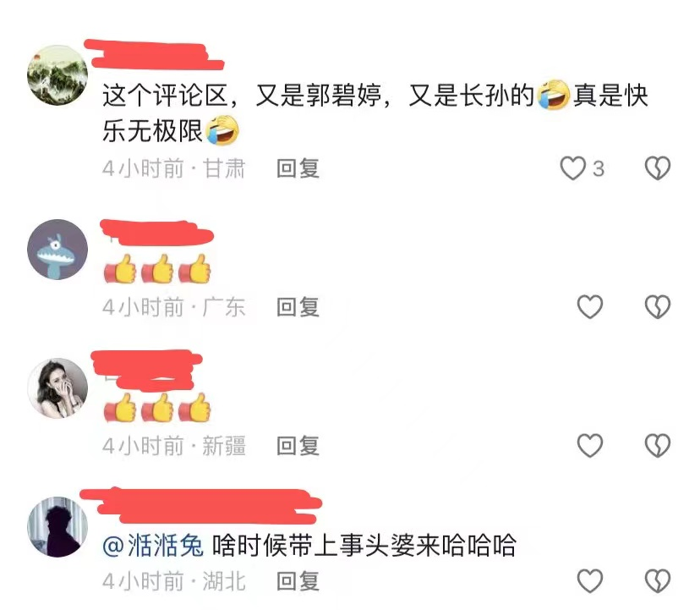The height and width of the screenshot is (610, 700).
Task: Reply to the Guangdong comment via 回复
Action: 298,307
